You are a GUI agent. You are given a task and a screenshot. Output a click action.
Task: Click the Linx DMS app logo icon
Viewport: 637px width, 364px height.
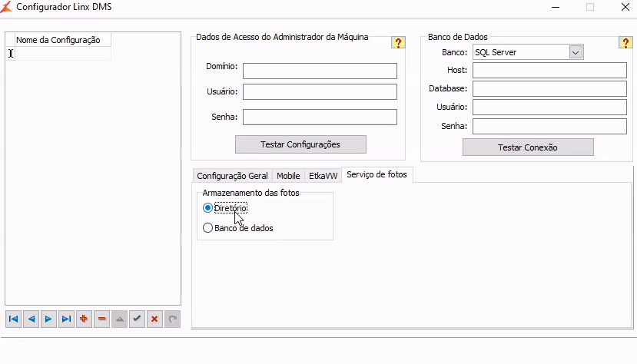(x=6, y=7)
